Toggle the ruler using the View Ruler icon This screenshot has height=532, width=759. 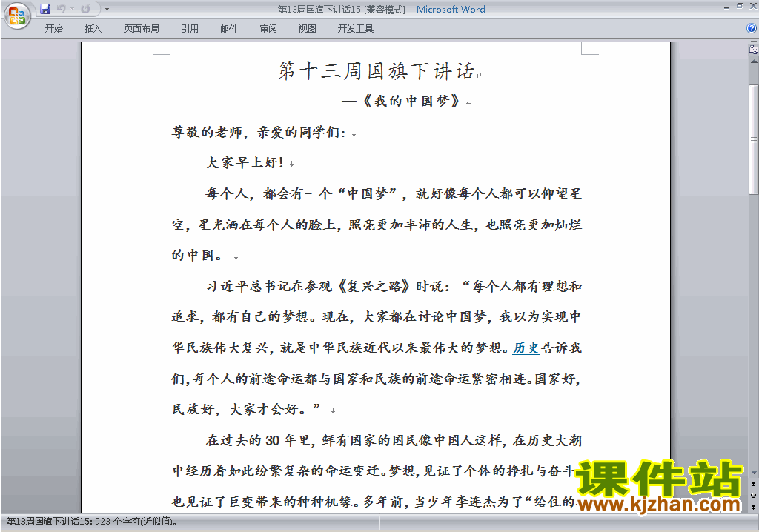[753, 50]
